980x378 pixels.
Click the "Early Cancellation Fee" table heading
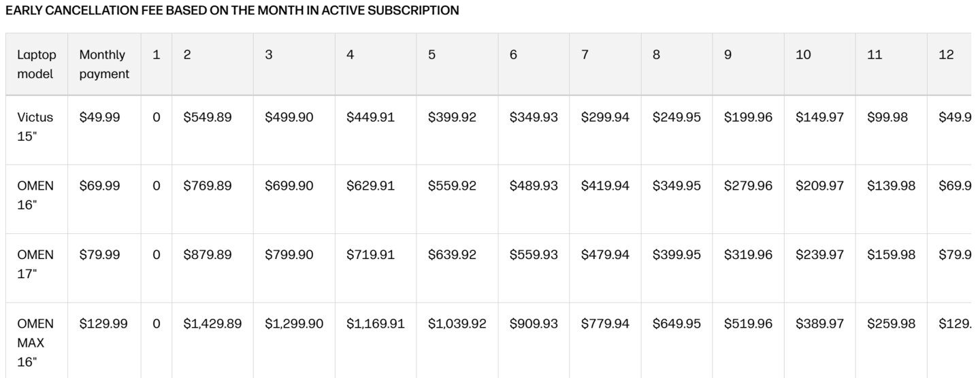232,11
